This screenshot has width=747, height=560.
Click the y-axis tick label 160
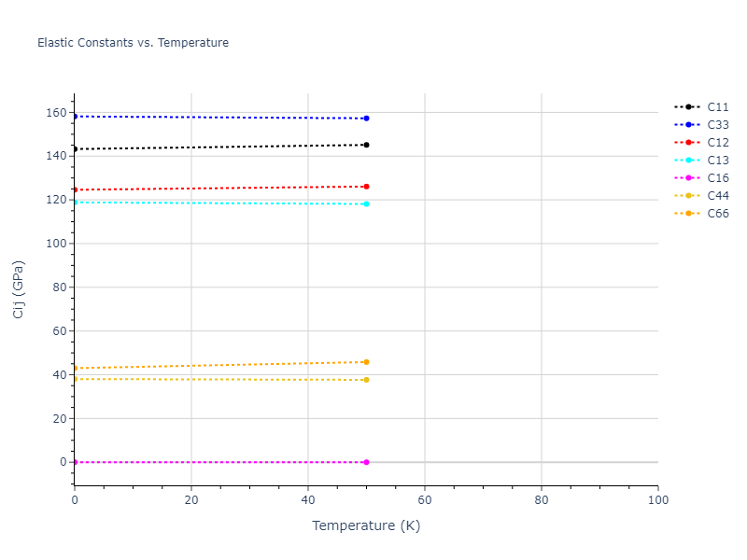[x=55, y=113]
